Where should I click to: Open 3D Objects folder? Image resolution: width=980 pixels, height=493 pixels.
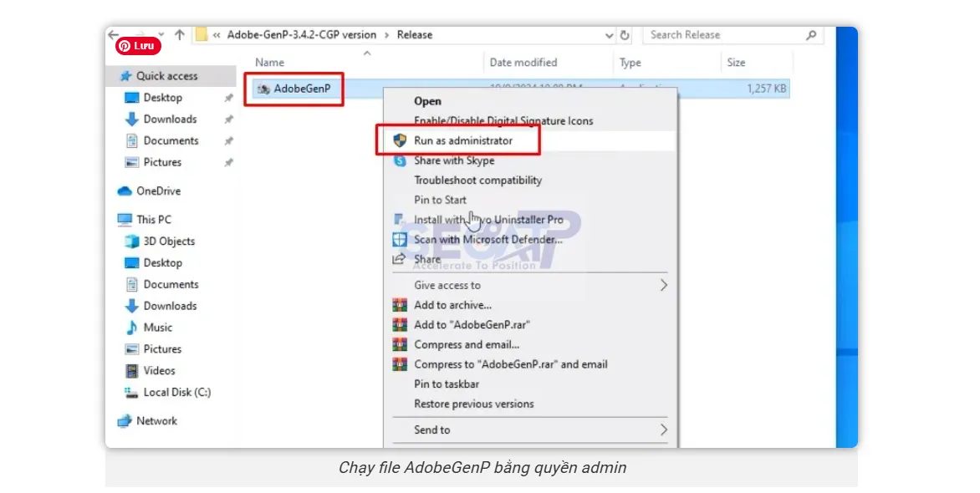(169, 241)
